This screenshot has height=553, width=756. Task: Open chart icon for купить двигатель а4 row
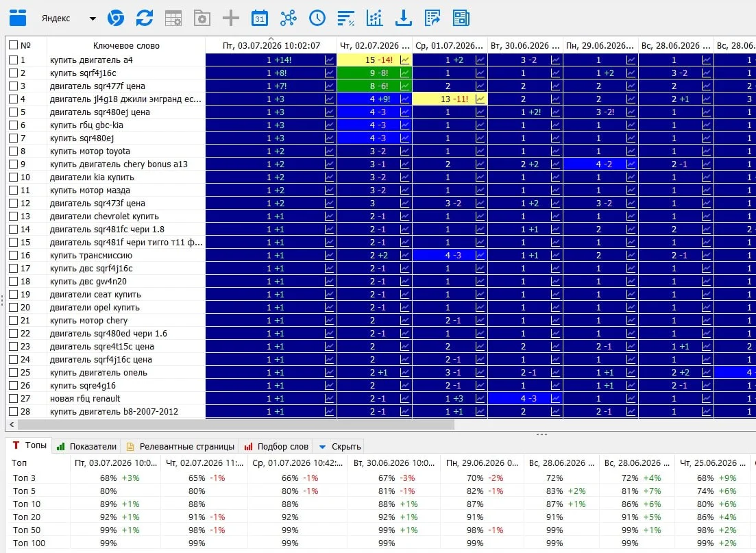[330, 60]
